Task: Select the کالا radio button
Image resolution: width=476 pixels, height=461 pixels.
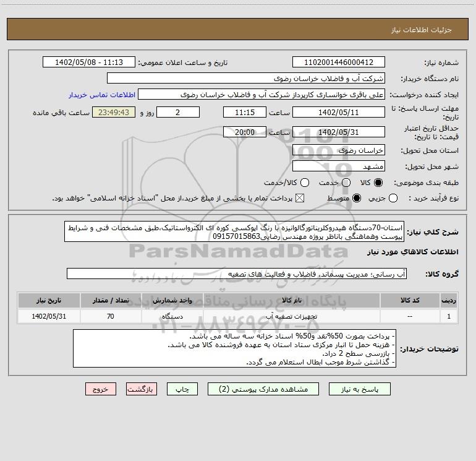Action: point(378,183)
